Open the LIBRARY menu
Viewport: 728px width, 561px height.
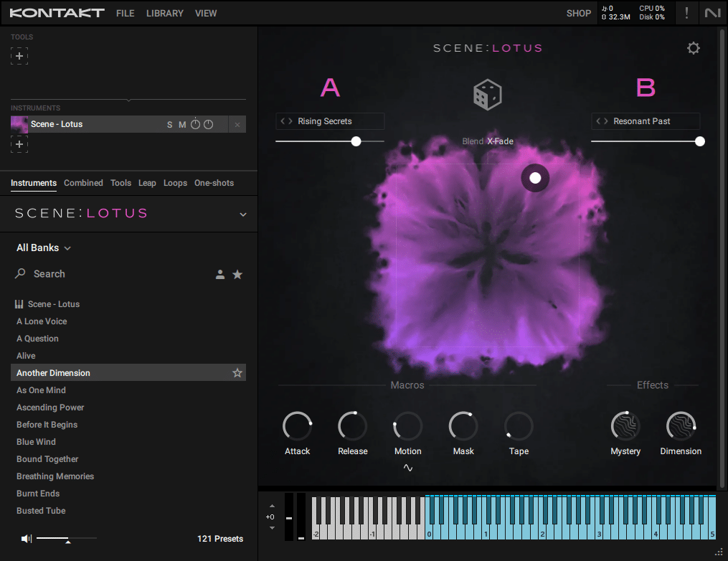165,14
